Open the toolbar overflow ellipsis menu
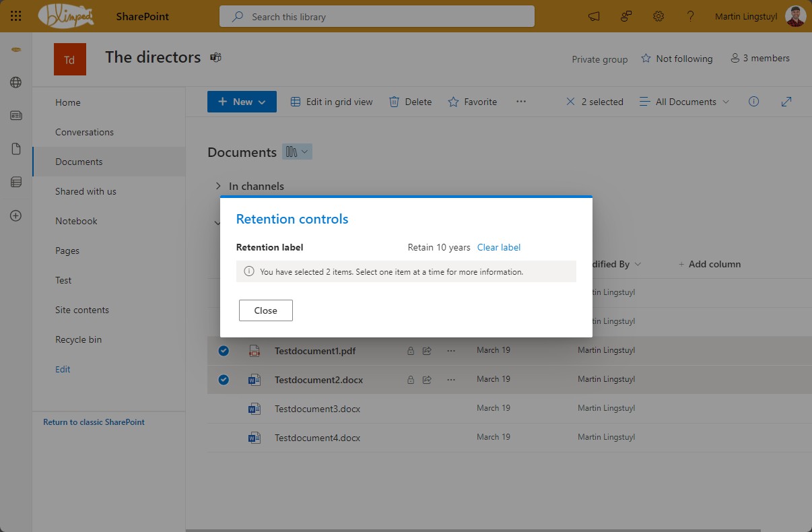 520,102
